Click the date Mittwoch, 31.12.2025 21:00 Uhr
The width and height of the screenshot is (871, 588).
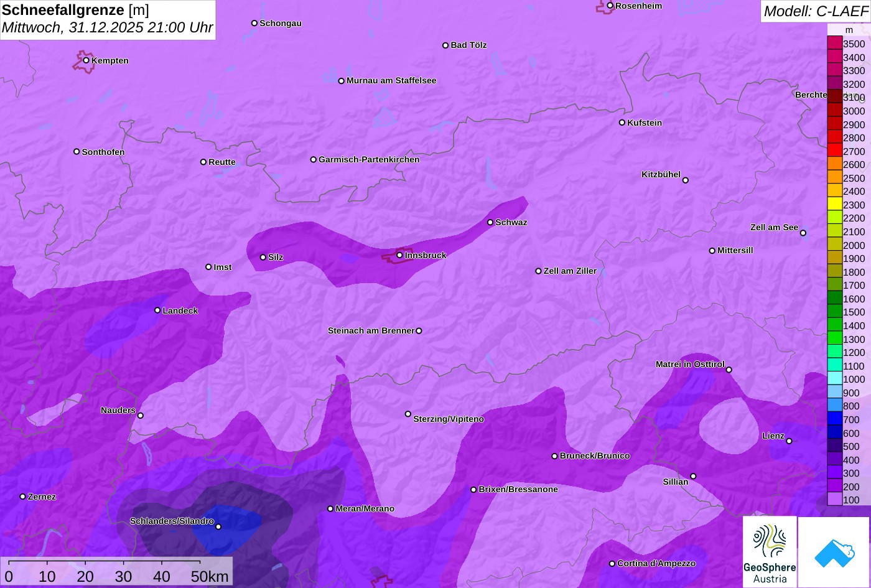tap(108, 27)
